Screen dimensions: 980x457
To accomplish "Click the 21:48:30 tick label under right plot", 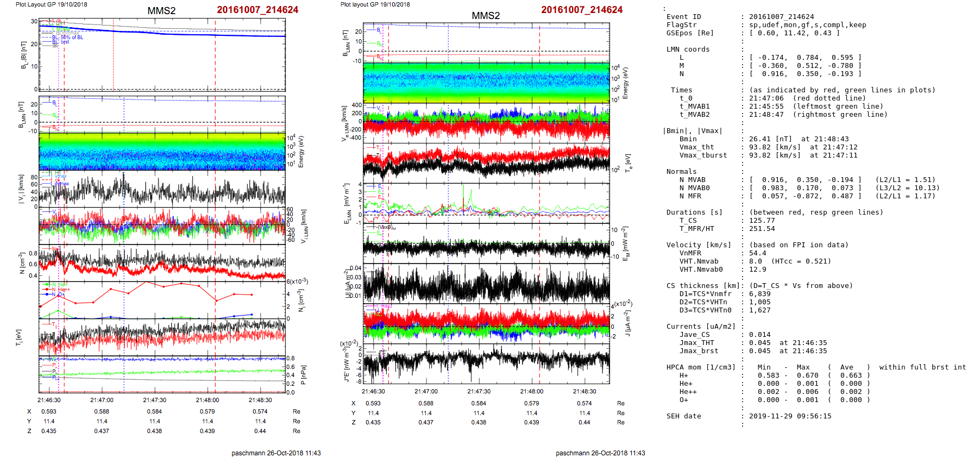I will [x=584, y=391].
